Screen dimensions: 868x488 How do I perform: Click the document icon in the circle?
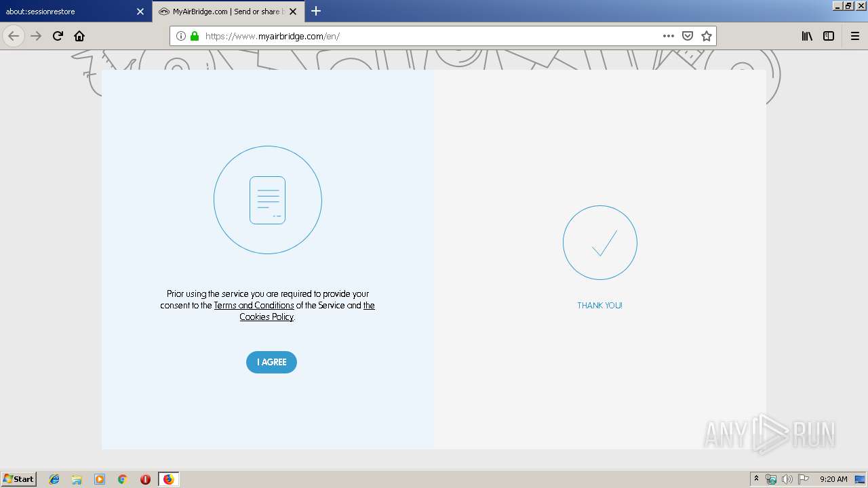267,200
